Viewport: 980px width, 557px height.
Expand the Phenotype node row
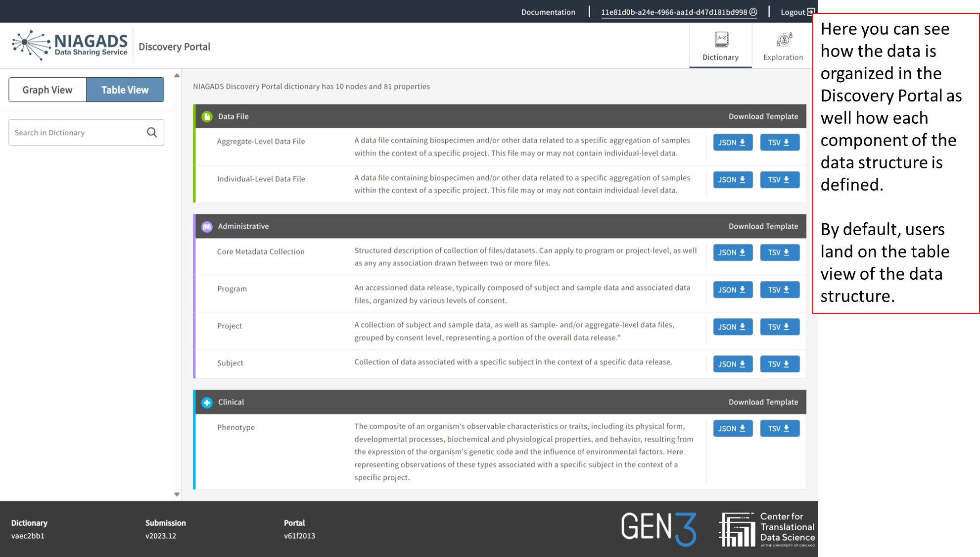click(236, 427)
